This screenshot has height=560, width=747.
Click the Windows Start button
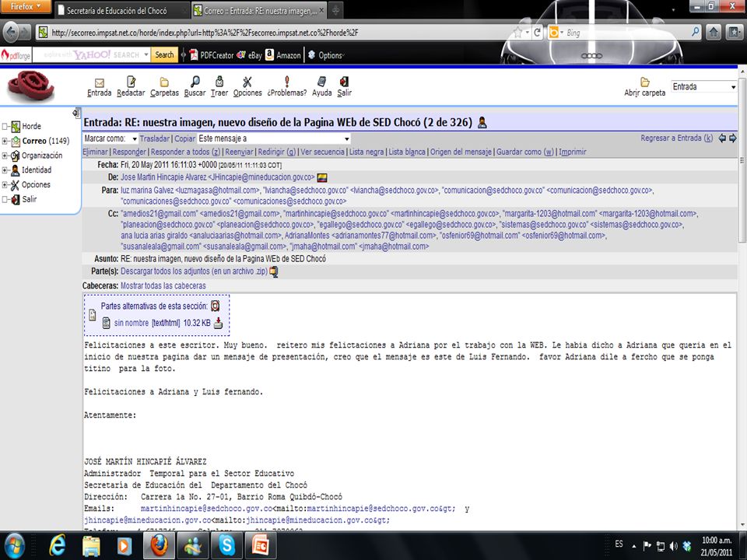13,545
